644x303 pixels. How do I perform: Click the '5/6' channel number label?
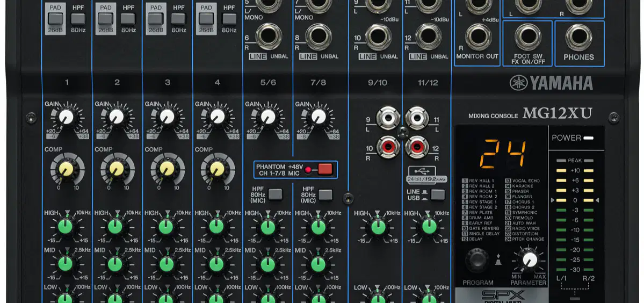268,83
